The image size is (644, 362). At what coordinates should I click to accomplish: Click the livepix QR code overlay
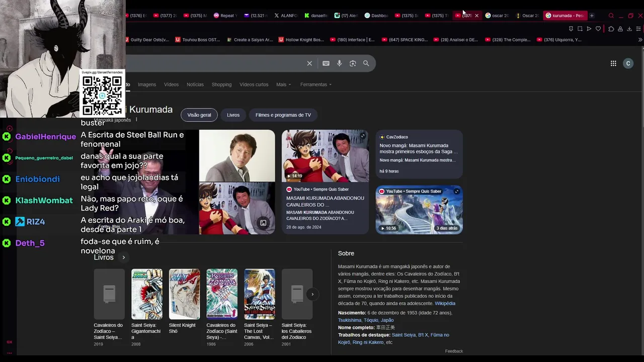click(x=103, y=95)
